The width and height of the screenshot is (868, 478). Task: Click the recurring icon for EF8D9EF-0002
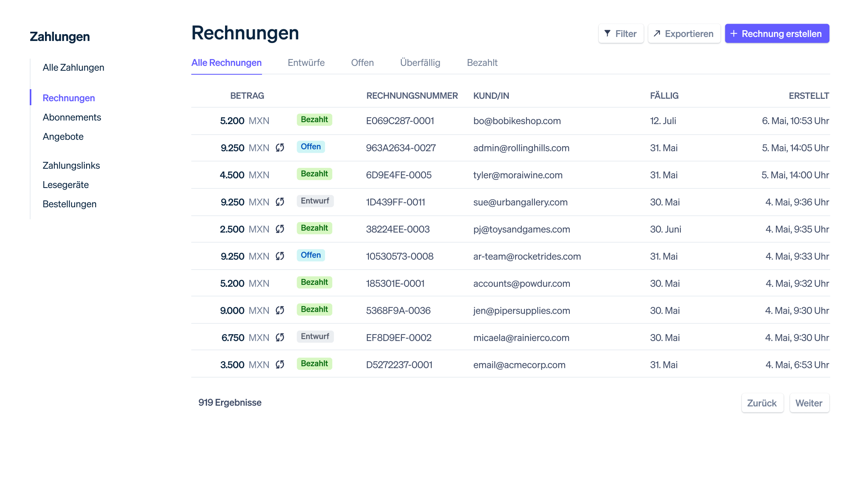[280, 337]
